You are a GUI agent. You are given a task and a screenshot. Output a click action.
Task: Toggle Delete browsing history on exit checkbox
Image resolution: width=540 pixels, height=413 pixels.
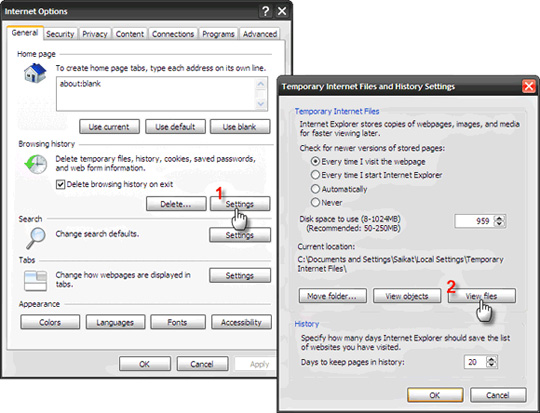click(61, 185)
